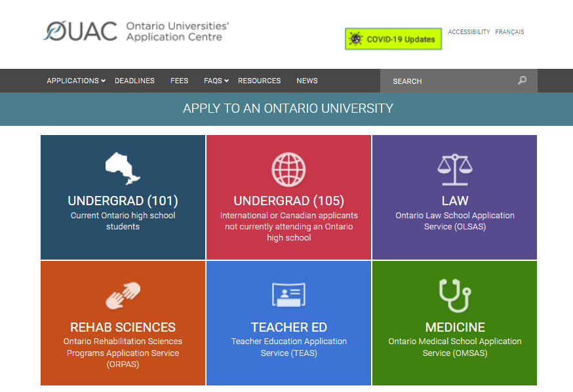
Task: Open the FAQs menu label
Action: (x=213, y=81)
